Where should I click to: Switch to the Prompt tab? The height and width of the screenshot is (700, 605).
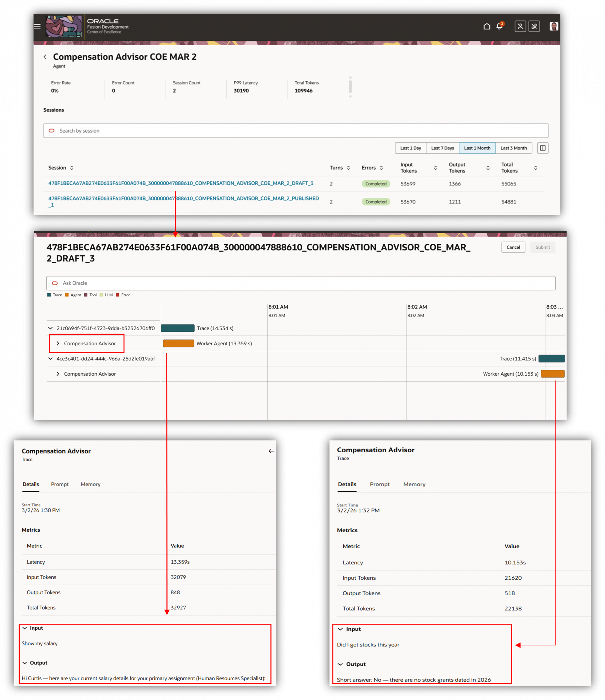(60, 484)
